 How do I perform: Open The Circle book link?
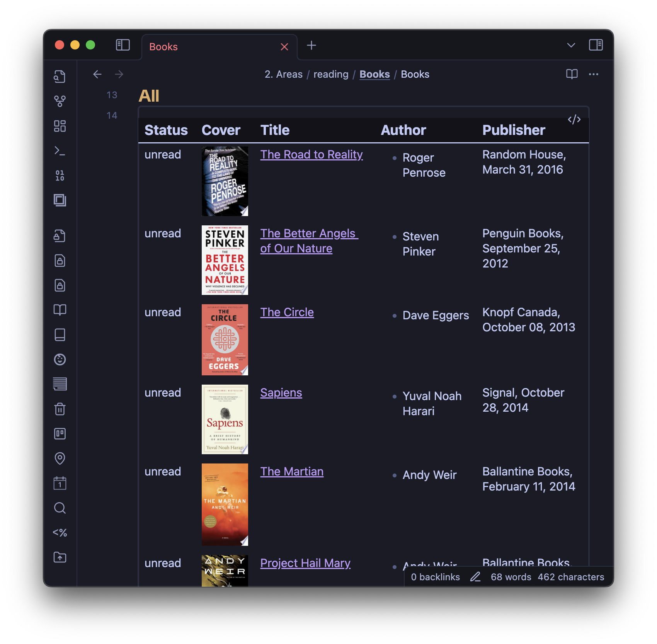click(287, 312)
